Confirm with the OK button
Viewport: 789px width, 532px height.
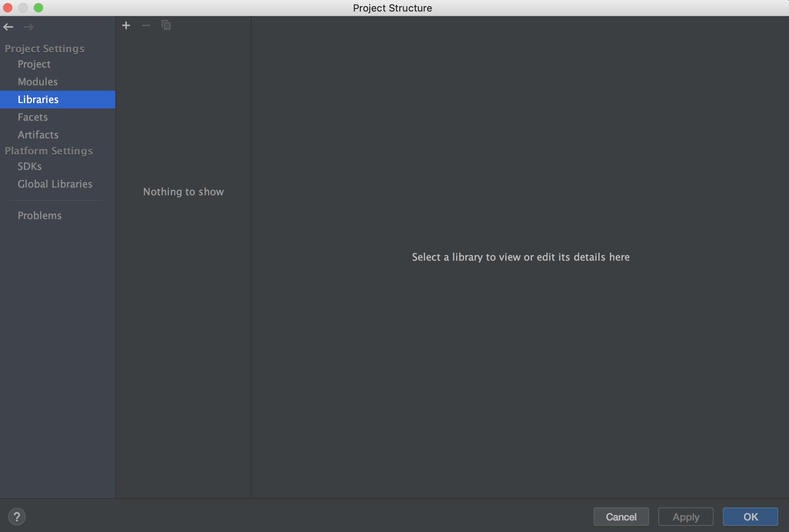[750, 517]
